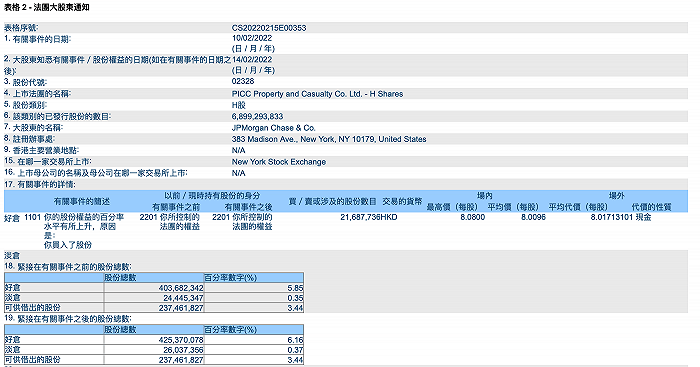
Task: Click the 場外 column group header
Action: click(617, 196)
